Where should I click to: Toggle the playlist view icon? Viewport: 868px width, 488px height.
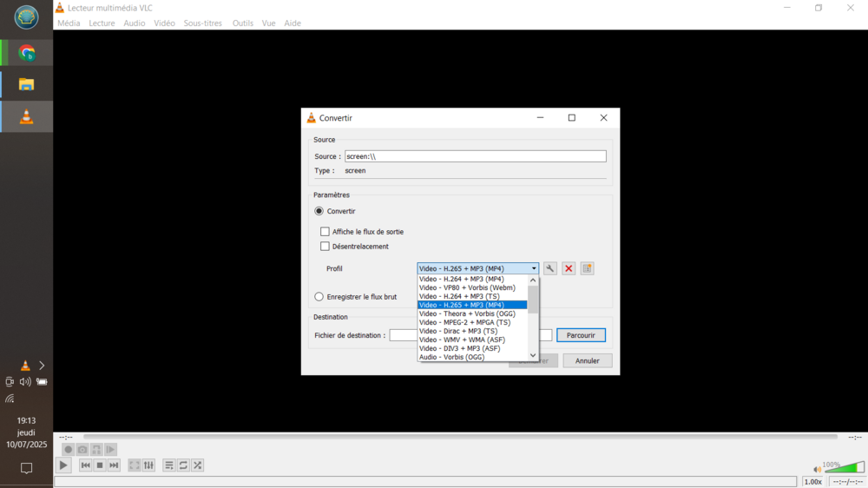coord(169,465)
